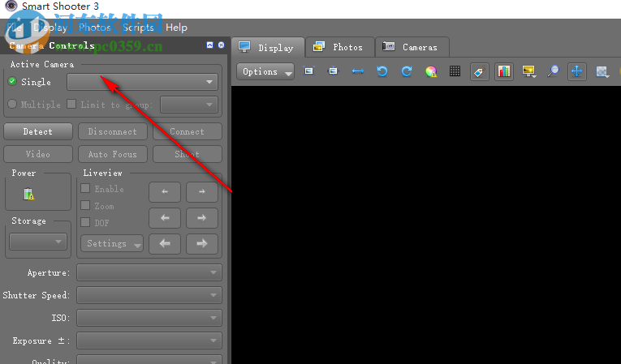Click the Auto Focus button
Viewport: 621px width, 364px height.
coord(113,154)
